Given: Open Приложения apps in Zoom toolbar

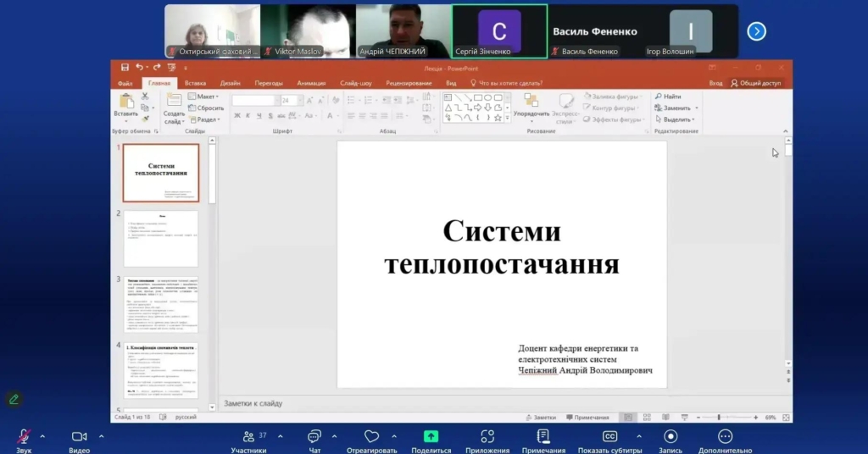Looking at the screenshot, I should (x=487, y=436).
